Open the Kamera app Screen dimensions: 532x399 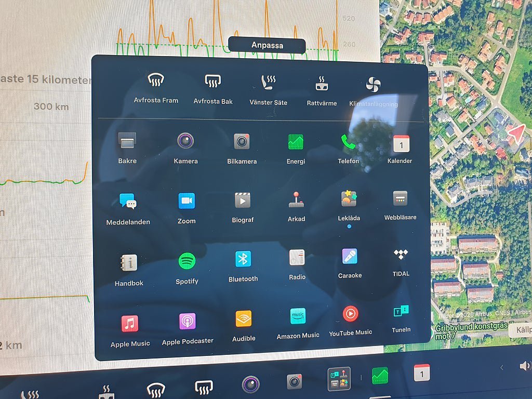[x=185, y=140]
